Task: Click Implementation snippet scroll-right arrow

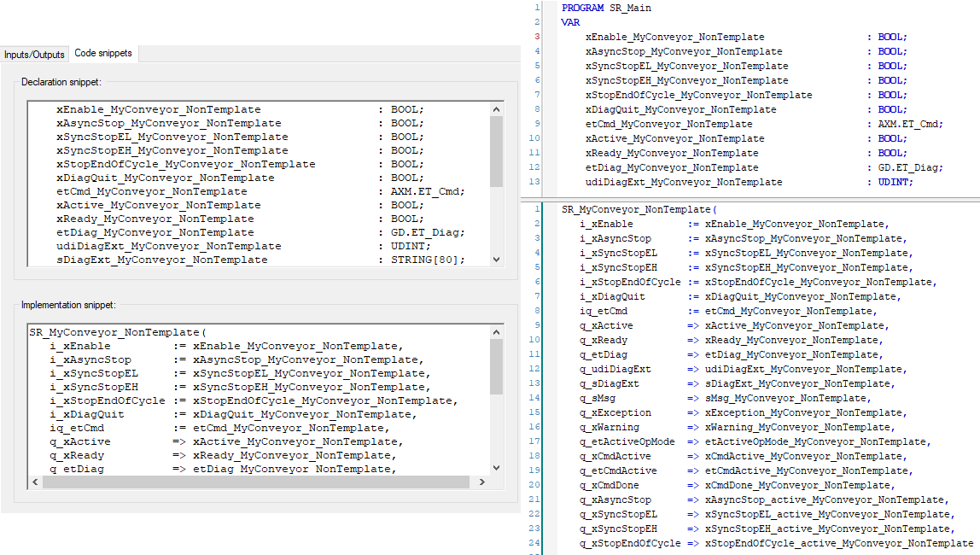Action: click(x=483, y=482)
